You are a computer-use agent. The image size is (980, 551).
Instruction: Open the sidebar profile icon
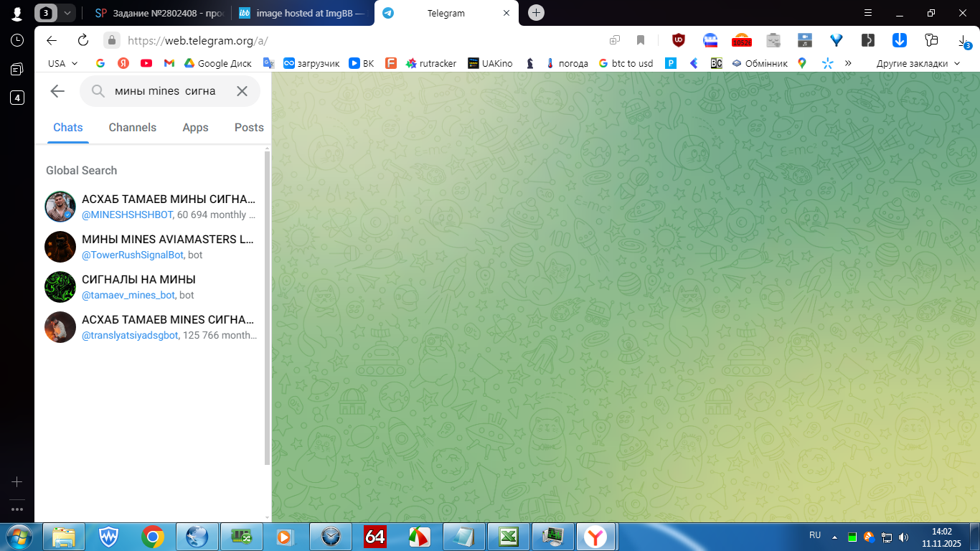click(17, 13)
